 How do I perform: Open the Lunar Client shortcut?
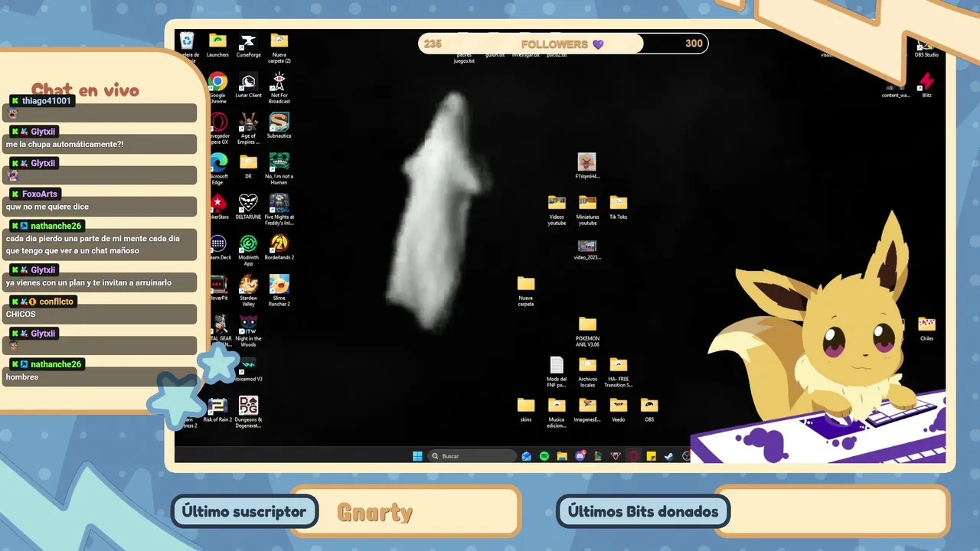[248, 86]
